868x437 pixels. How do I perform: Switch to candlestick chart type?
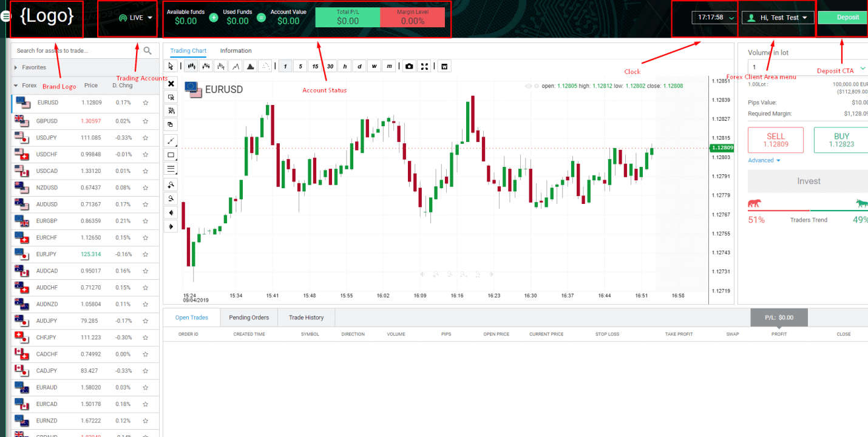coord(192,66)
